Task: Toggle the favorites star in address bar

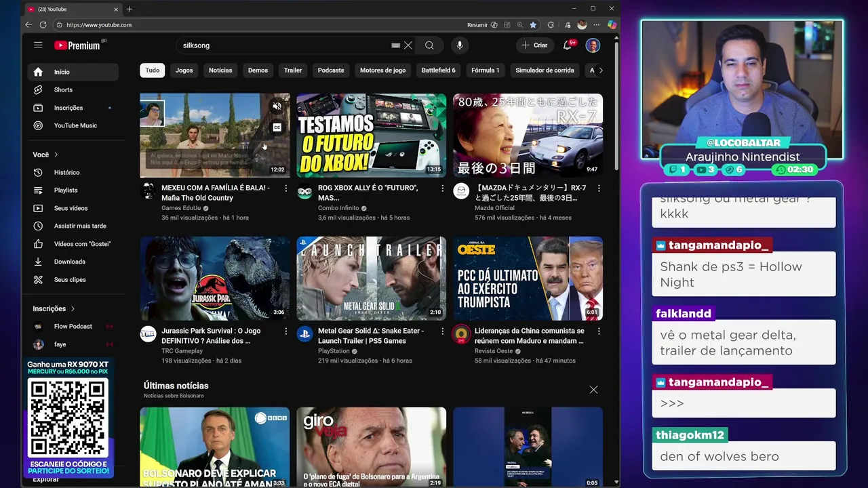Action: click(533, 25)
